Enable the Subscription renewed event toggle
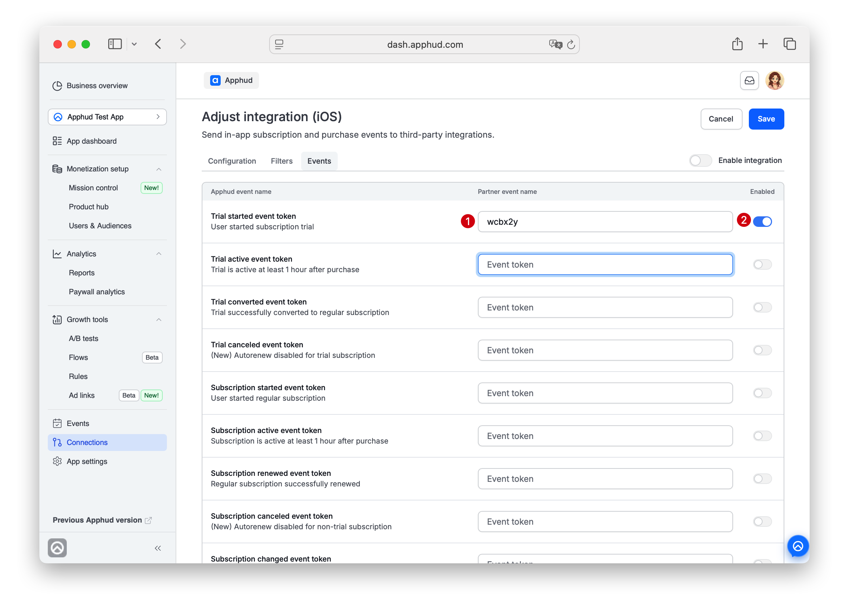Image resolution: width=849 pixels, height=616 pixels. [762, 479]
